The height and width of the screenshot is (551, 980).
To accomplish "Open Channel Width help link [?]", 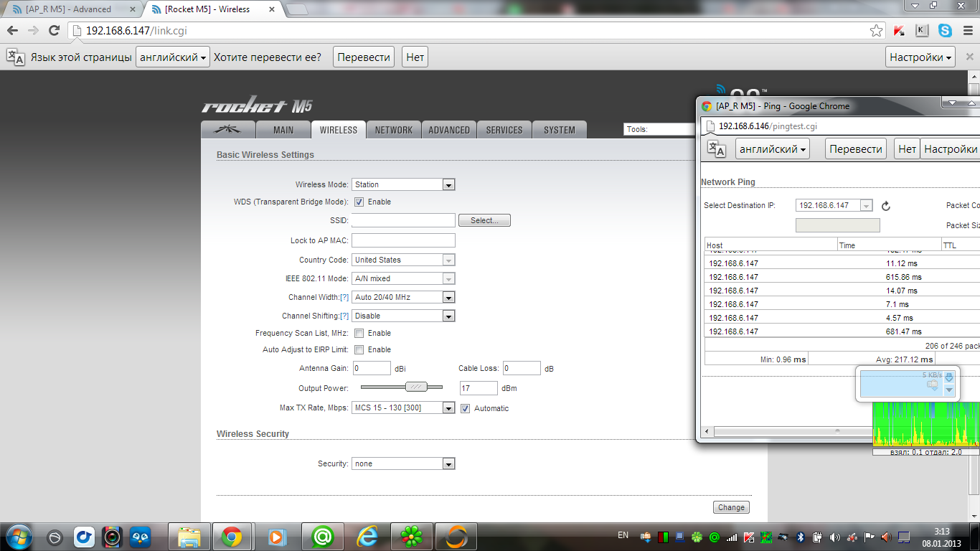I will click(344, 297).
